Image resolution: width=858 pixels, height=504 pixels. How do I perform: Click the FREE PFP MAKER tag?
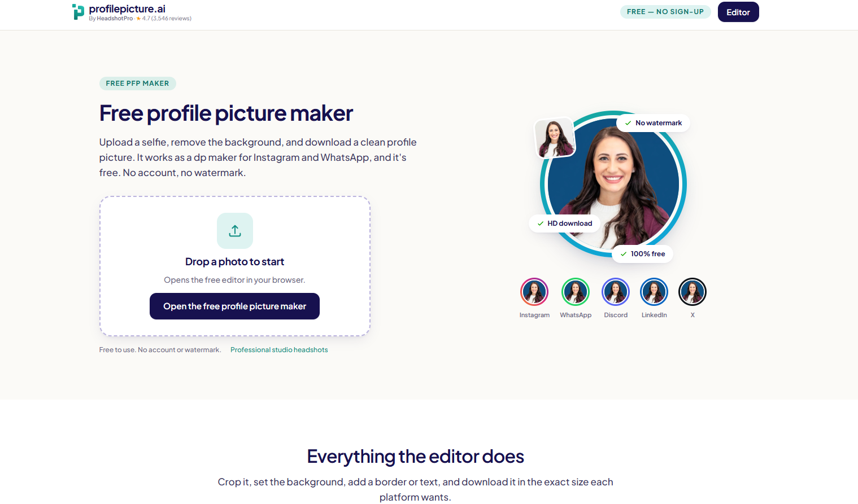tap(138, 84)
